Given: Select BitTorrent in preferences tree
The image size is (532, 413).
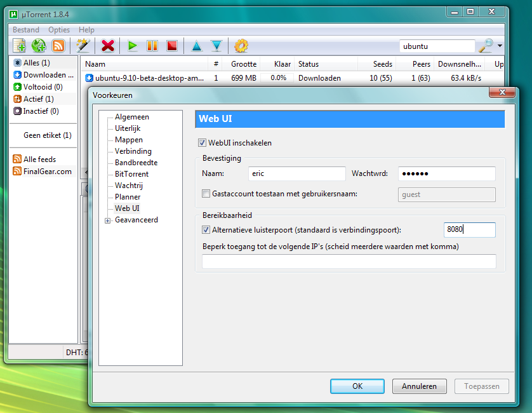Looking at the screenshot, I should (x=131, y=174).
